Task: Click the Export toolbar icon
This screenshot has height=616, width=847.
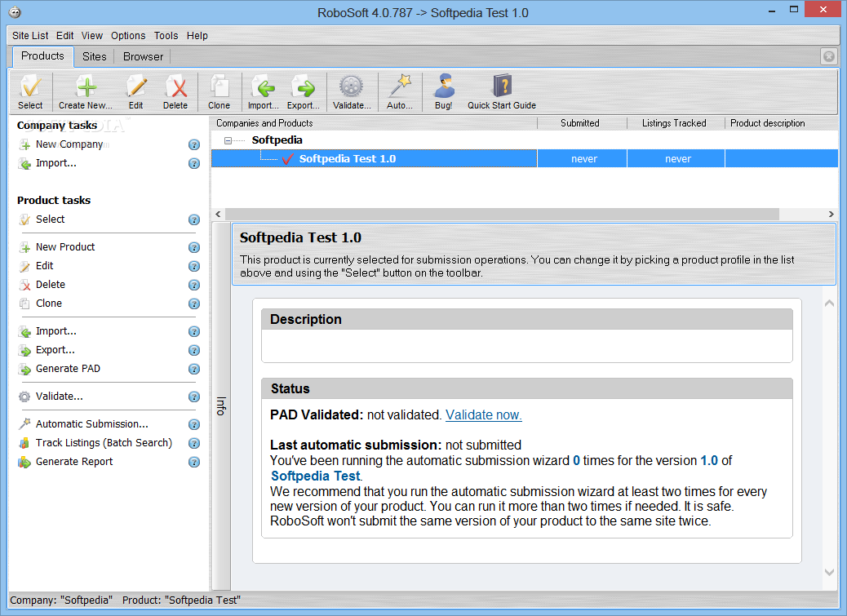Action: (304, 91)
